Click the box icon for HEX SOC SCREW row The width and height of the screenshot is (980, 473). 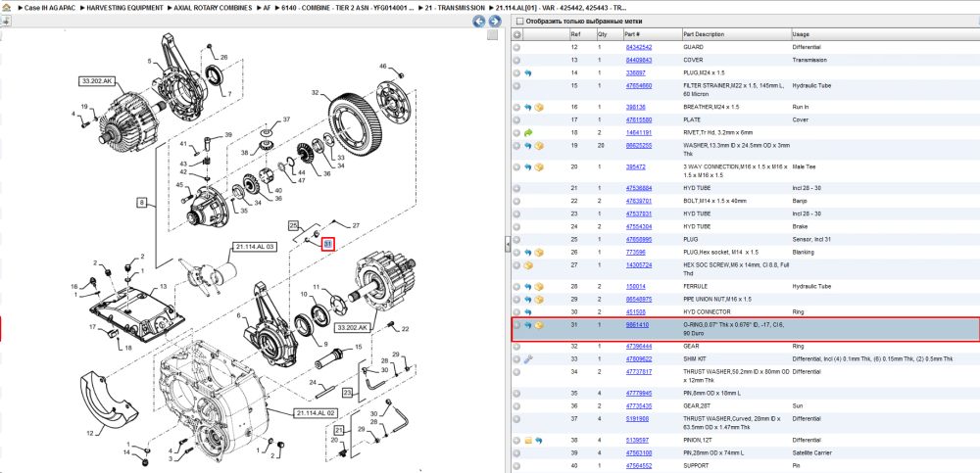pos(528,265)
